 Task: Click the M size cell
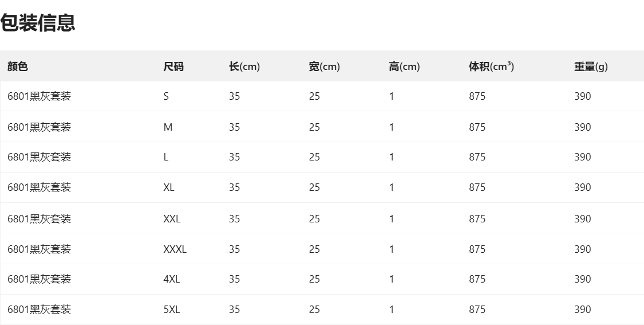pos(168,127)
